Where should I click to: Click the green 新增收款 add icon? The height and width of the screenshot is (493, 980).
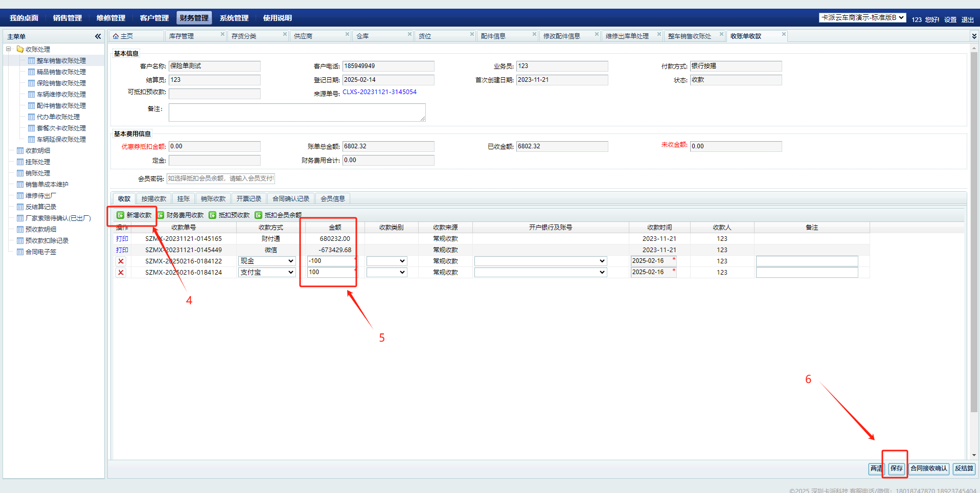pyautogui.click(x=121, y=215)
